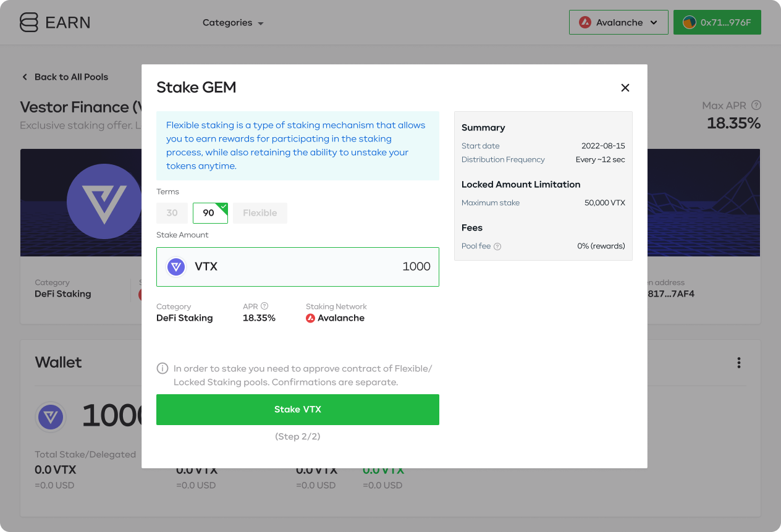This screenshot has width=781, height=532.
Task: Click the 0x71...976F wallet button
Action: click(717, 22)
